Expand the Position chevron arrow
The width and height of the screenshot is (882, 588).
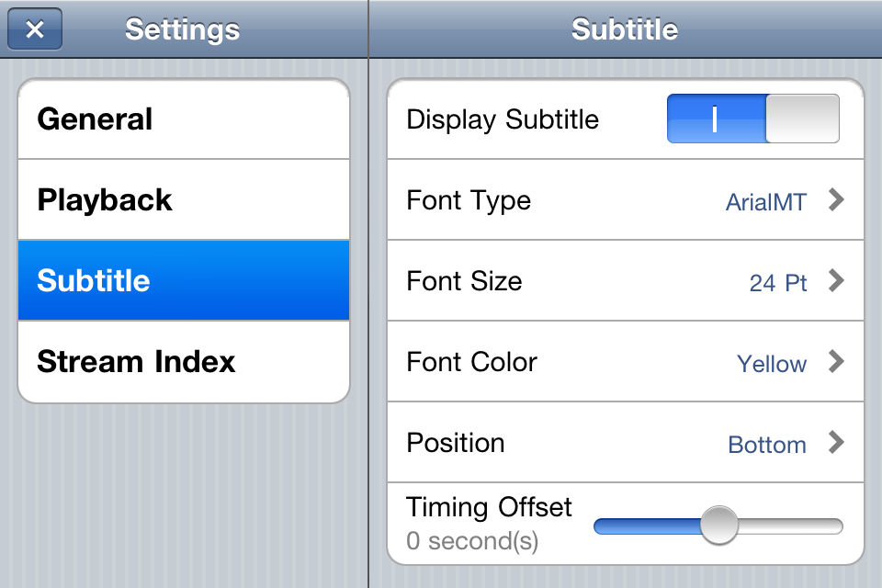835,443
